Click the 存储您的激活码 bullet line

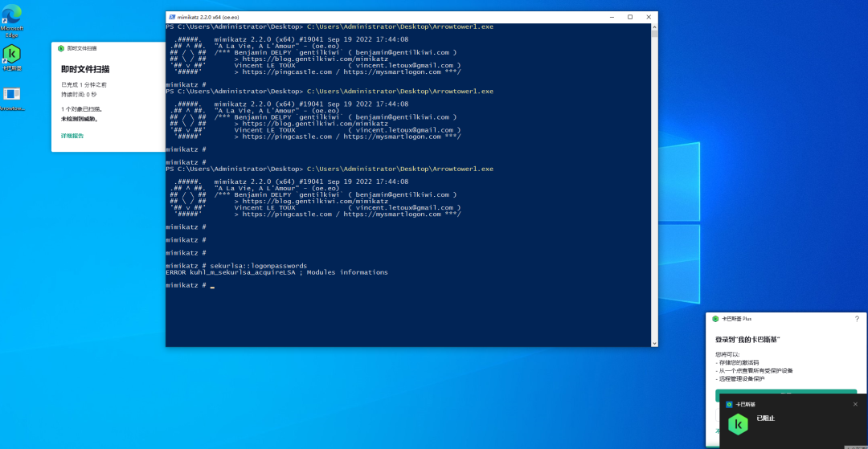[x=737, y=363]
